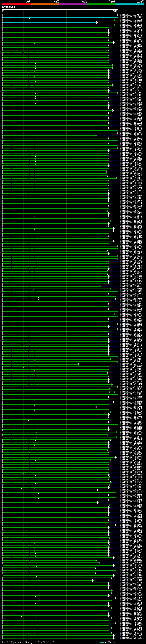
Task: Click the orange ~40% identity legend bar
Action: point(45,4)
